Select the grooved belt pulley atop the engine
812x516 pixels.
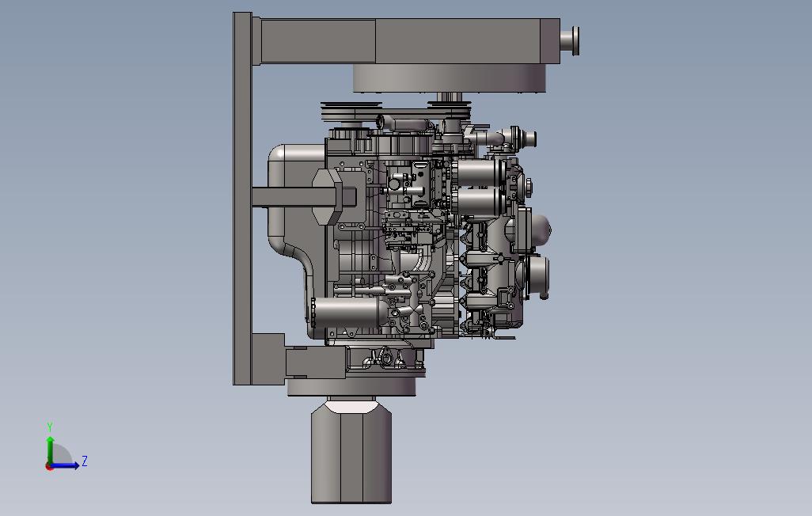pyautogui.click(x=351, y=112)
